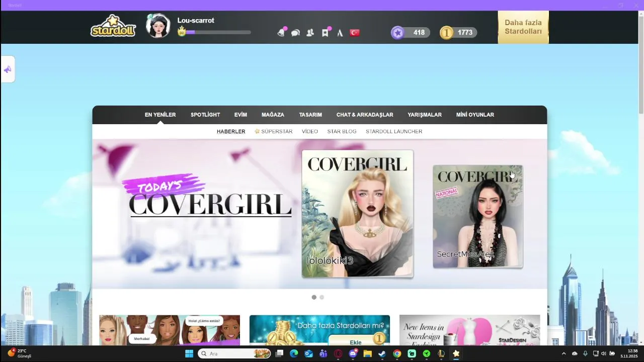Open Task View on the taskbar
Screen dimensions: 644x362
pos(279,353)
